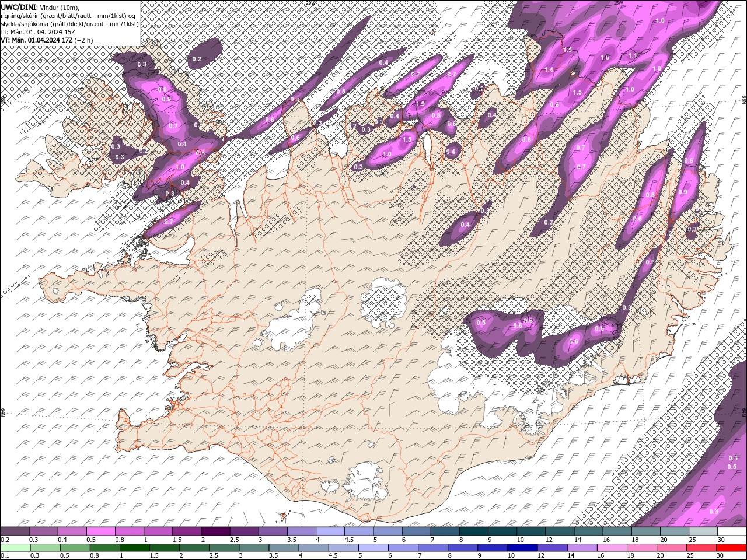Select the lavender 4 swatch in the upper snow legend
This screenshot has height=560, width=747.
330,531
